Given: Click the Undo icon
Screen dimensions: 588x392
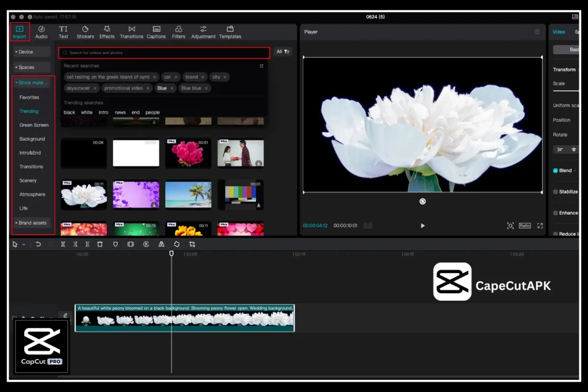Looking at the screenshot, I should tap(38, 244).
